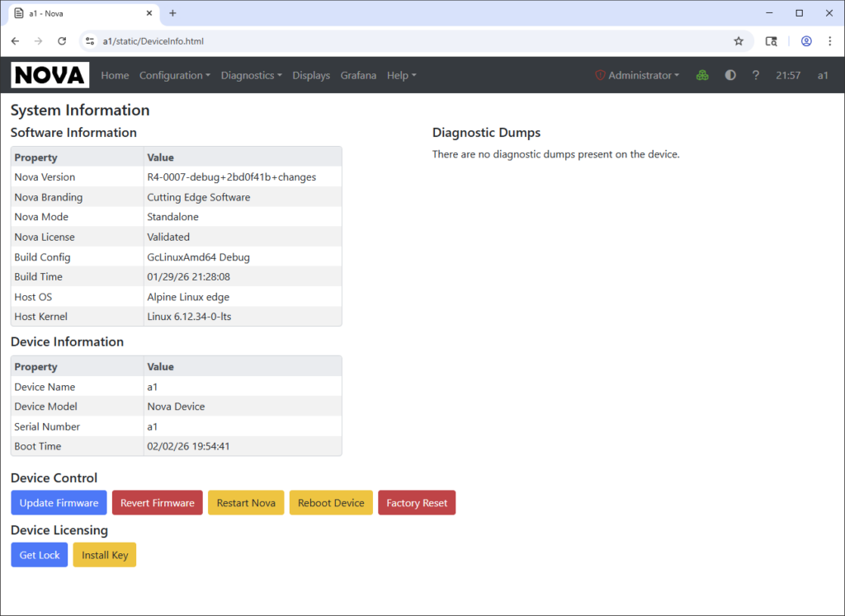This screenshot has height=616, width=845.
Task: Expand the Diagnostics dropdown menu
Action: click(251, 75)
